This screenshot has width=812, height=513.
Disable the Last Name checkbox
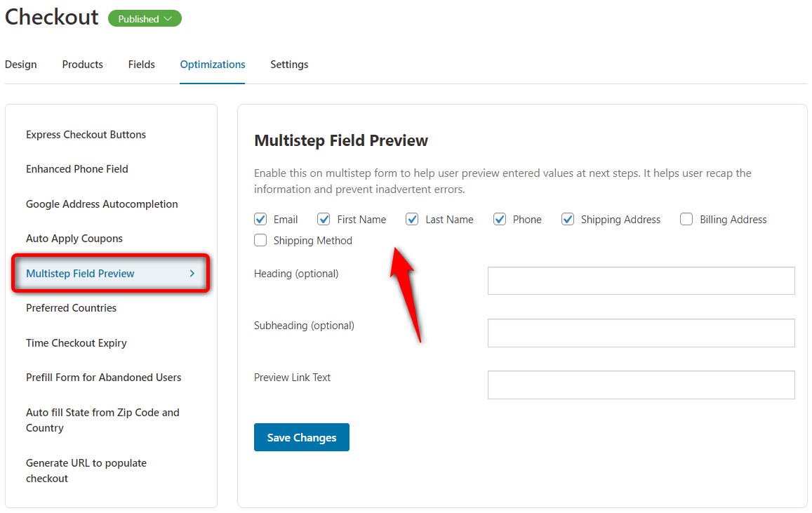(x=412, y=220)
